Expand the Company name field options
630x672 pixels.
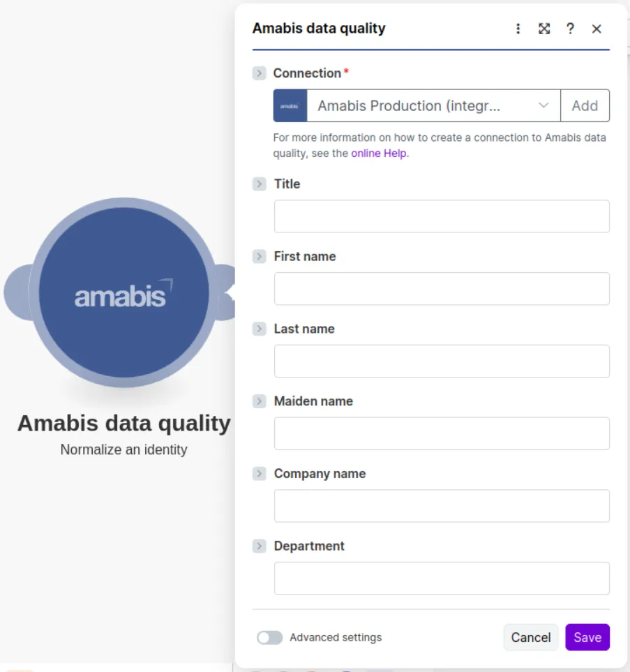click(x=259, y=473)
